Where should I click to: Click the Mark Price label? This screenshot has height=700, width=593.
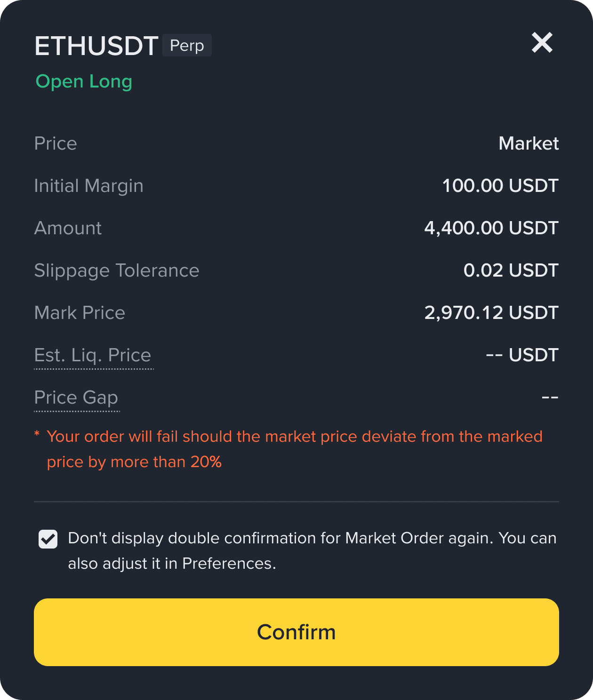point(80,313)
